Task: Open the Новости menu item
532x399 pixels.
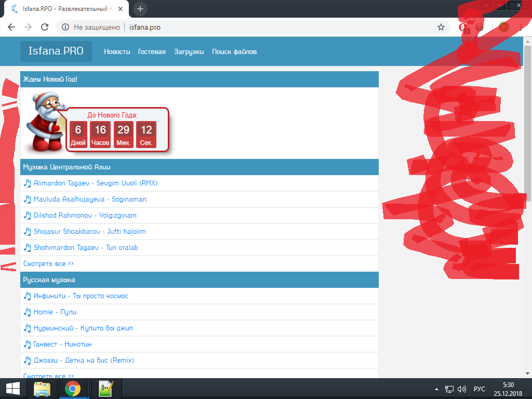Action: coord(117,51)
